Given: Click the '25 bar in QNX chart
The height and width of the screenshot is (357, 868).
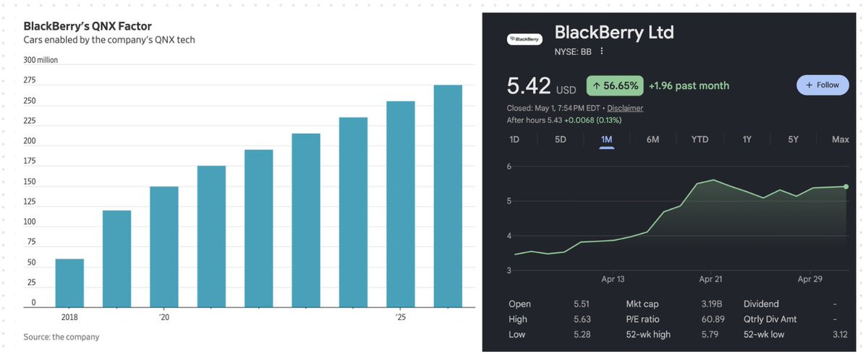Looking at the screenshot, I should (400, 204).
